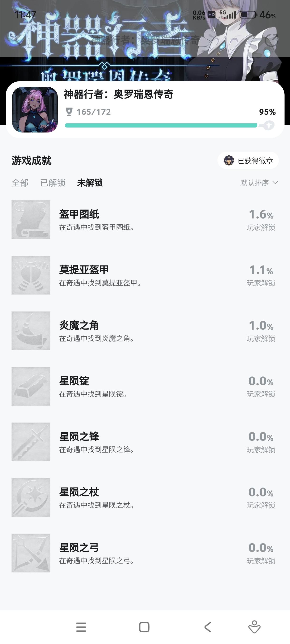This screenshot has height=644, width=290.
Task: Tap the 星陨之锋 sword achievement icon
Action: pyautogui.click(x=31, y=442)
